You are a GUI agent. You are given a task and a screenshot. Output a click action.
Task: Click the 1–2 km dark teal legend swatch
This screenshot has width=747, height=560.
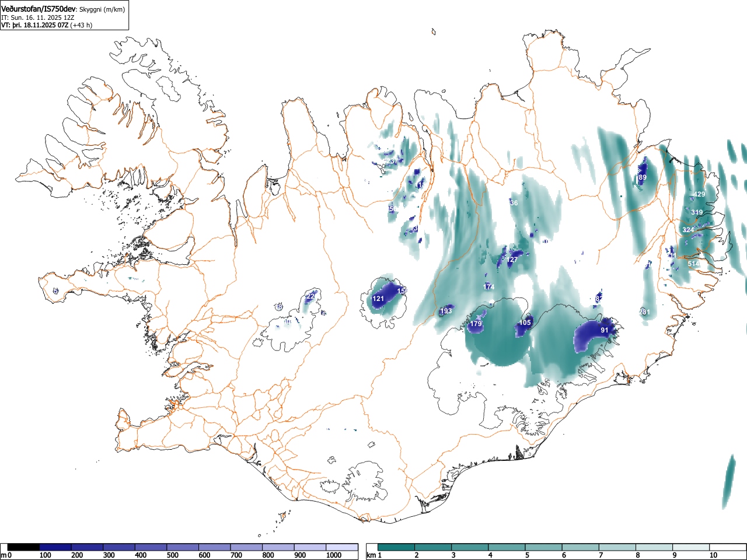(397, 547)
